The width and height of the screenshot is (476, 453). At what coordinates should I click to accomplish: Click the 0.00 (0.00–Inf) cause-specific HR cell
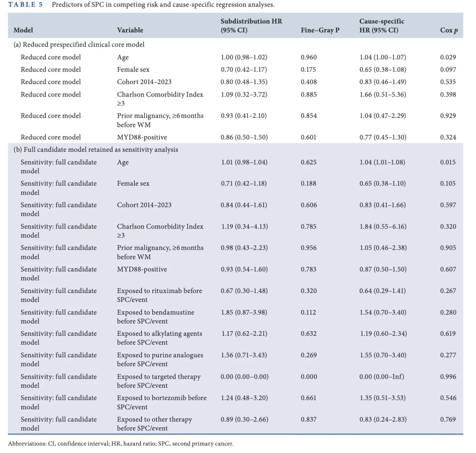(382, 377)
